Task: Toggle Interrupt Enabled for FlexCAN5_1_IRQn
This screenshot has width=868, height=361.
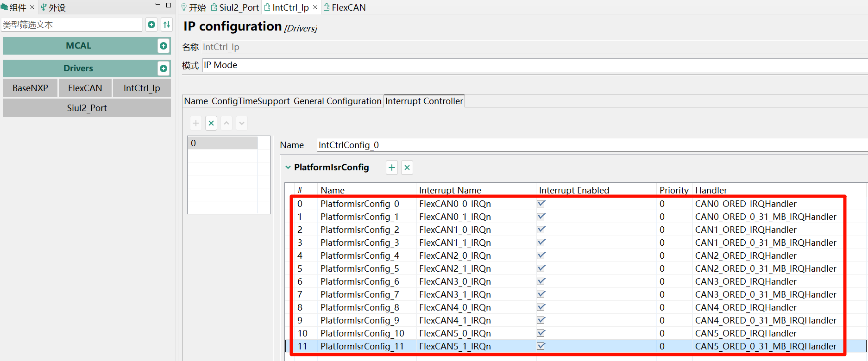Action: tap(541, 346)
